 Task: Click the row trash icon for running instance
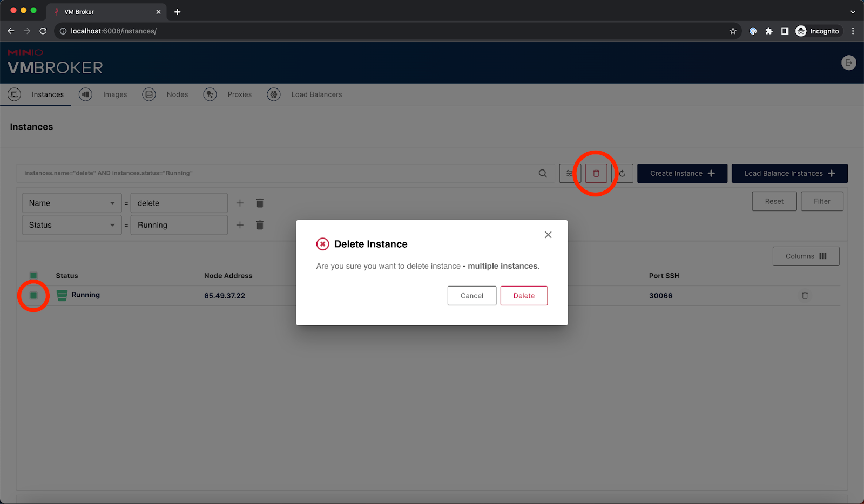tap(805, 296)
